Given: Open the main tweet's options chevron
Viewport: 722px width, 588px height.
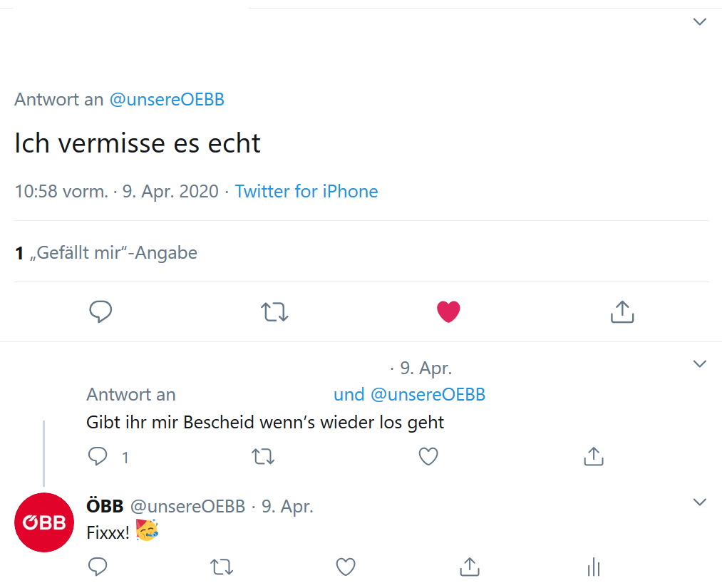Looking at the screenshot, I should [700, 22].
